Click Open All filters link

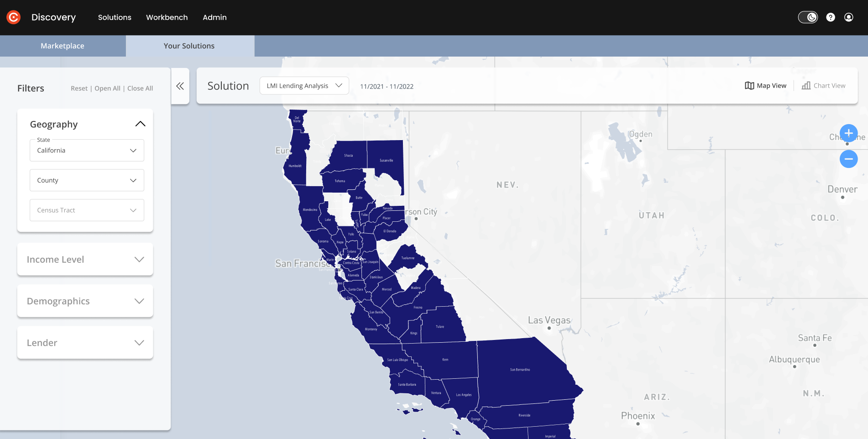(107, 89)
